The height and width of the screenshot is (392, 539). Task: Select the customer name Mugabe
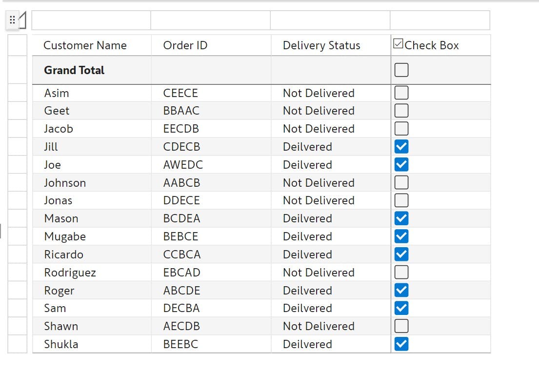[x=65, y=237]
